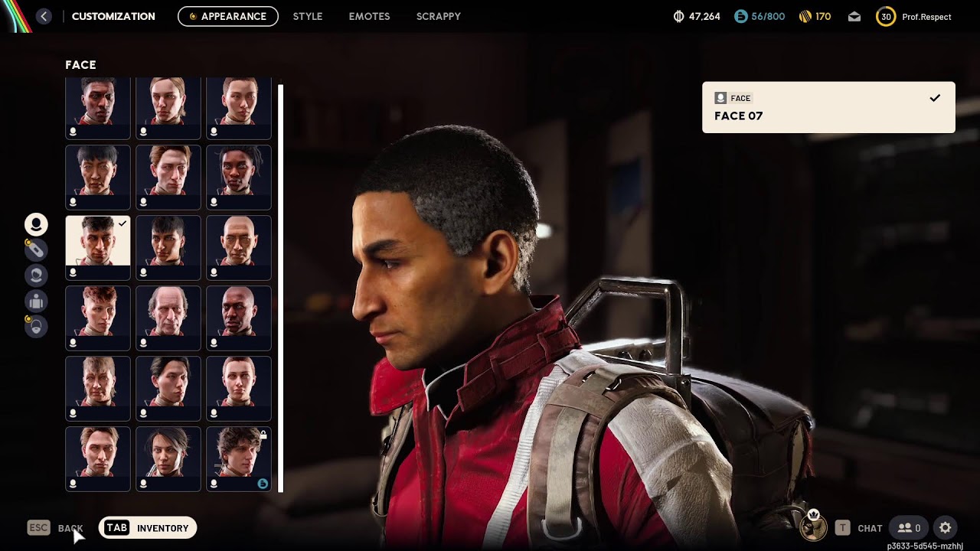Select the old balding white-haired face
The height and width of the screenshot is (551, 980).
pos(168,318)
